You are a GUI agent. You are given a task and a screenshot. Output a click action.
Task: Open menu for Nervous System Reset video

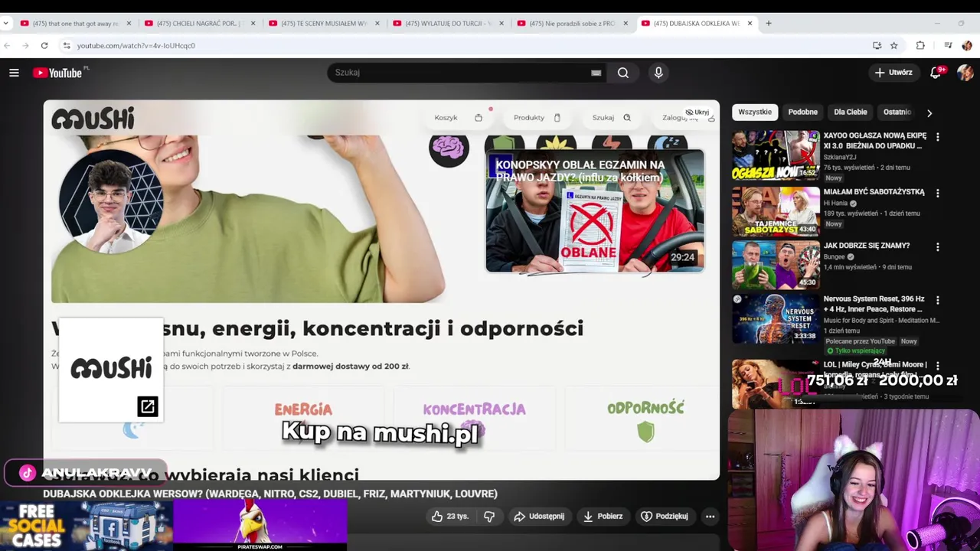938,301
